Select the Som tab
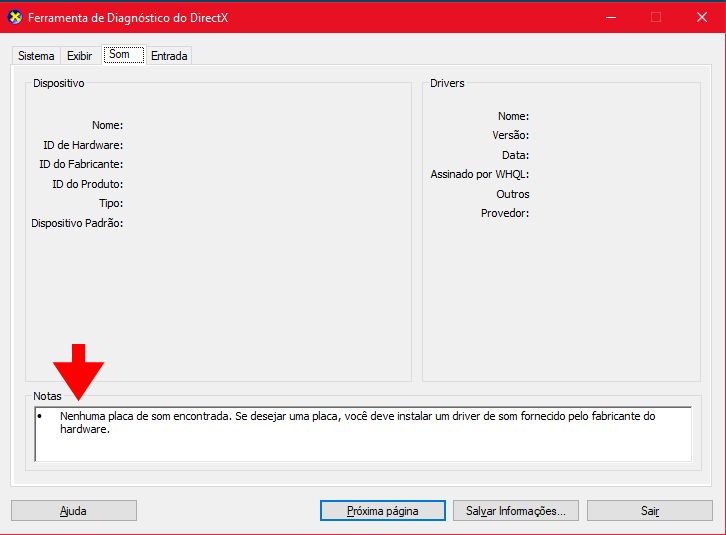This screenshot has height=535, width=726. 124,54
